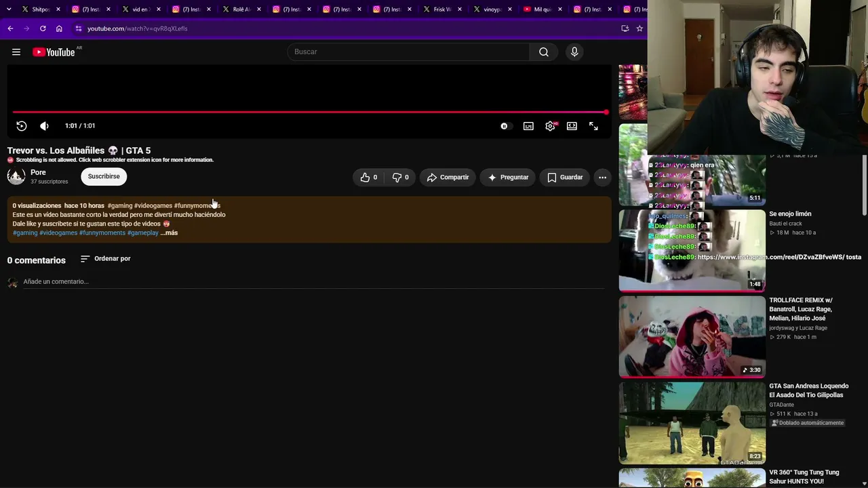Click the install/cast icon in address bar
Viewport: 868px width, 488px height.
click(x=625, y=28)
